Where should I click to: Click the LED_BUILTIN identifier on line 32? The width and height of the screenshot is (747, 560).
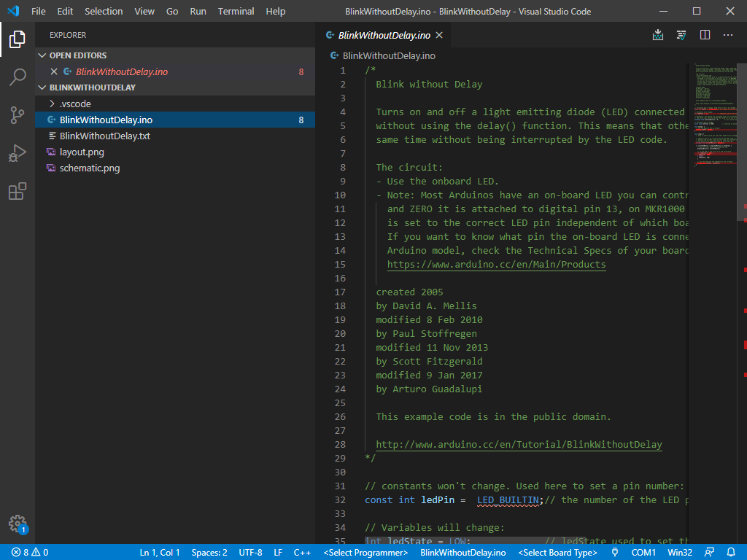coord(508,500)
